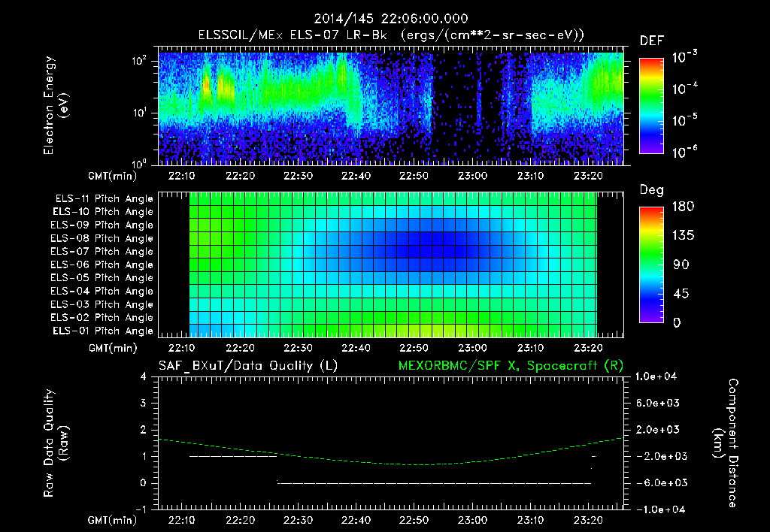This screenshot has height=532, width=770.
Task: Select the "ELS-03 Pitch Angle" row label
Action: click(102, 304)
